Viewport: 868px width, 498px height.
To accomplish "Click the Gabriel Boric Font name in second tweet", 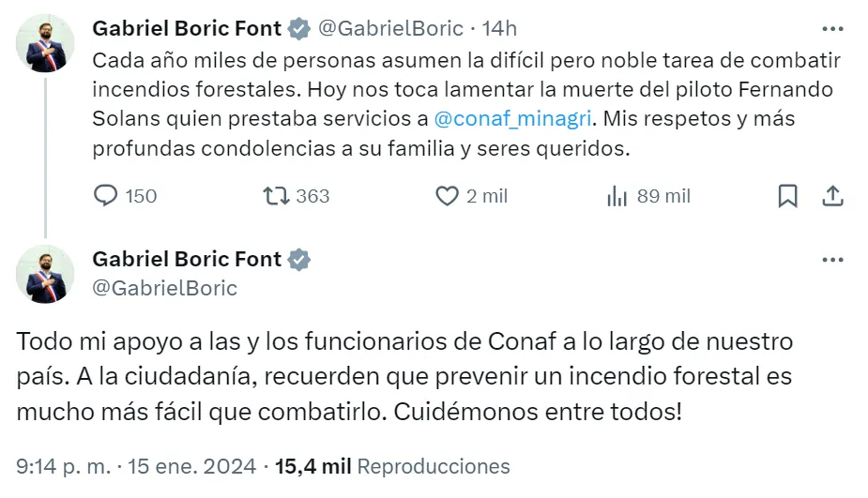I will [187, 259].
